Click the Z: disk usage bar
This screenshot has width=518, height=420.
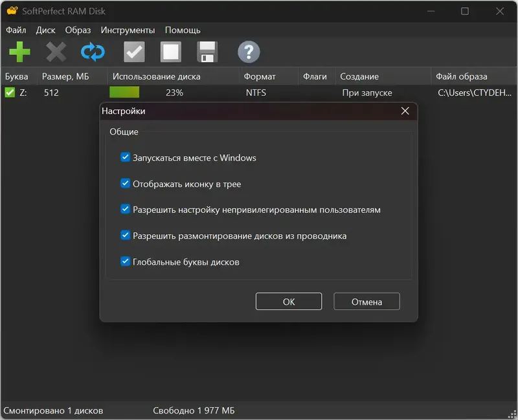(x=124, y=92)
